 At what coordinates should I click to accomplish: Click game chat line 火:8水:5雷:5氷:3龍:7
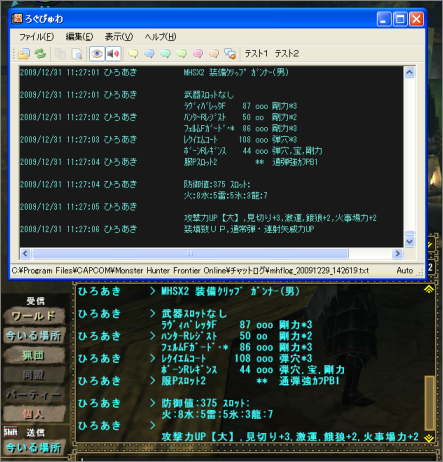[x=217, y=414]
